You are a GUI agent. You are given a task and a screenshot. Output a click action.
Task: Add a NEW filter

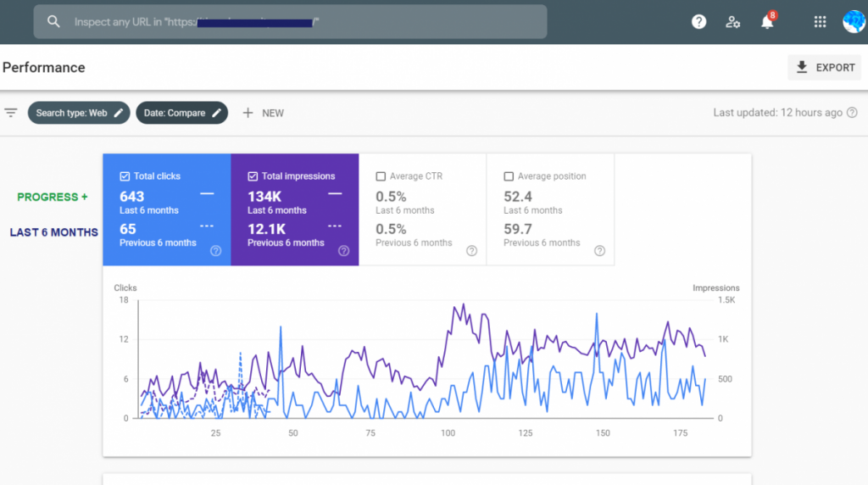(x=264, y=113)
